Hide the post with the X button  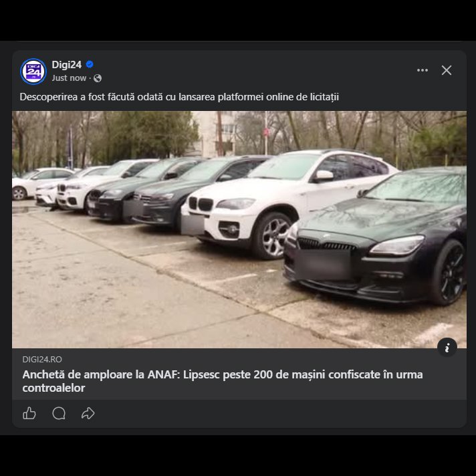(447, 70)
